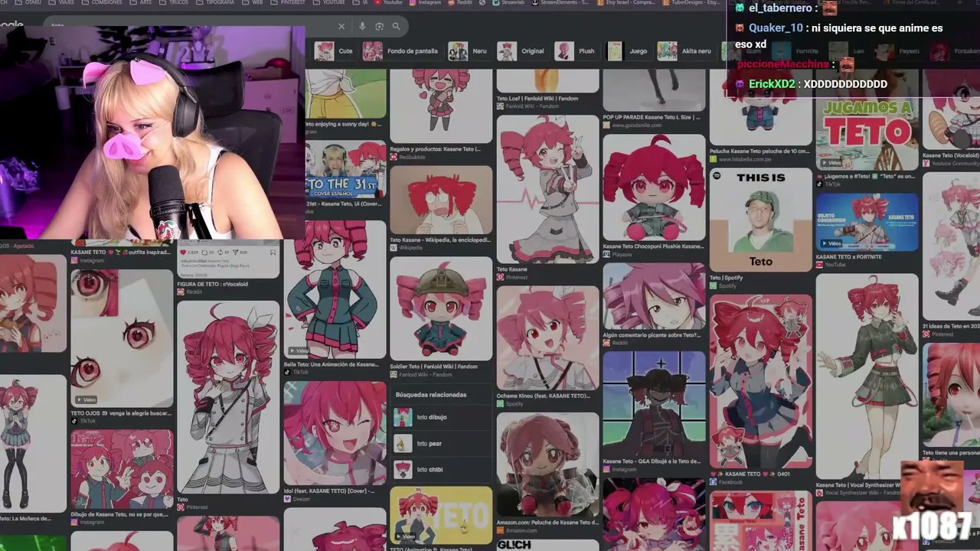Filter images by the Cute chip
Image resolution: width=980 pixels, height=551 pixels.
pos(335,51)
